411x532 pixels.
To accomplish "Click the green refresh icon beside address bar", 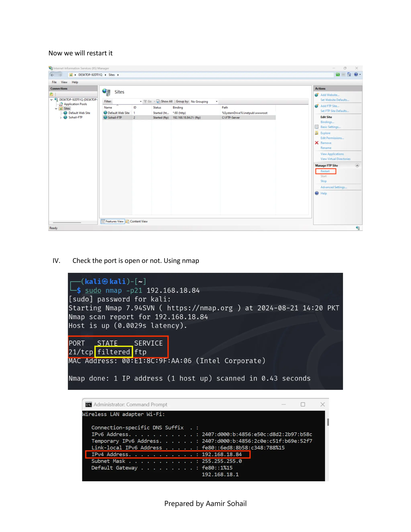I will [x=338, y=74].
